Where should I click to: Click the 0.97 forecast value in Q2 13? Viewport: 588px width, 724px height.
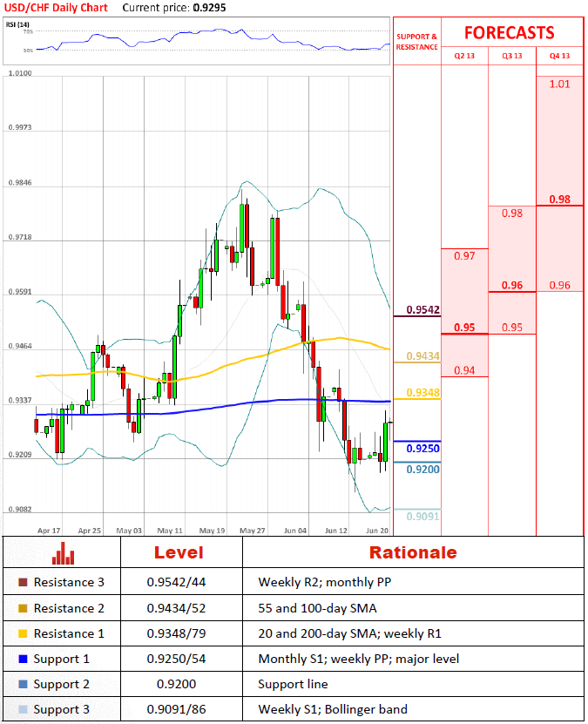[464, 256]
